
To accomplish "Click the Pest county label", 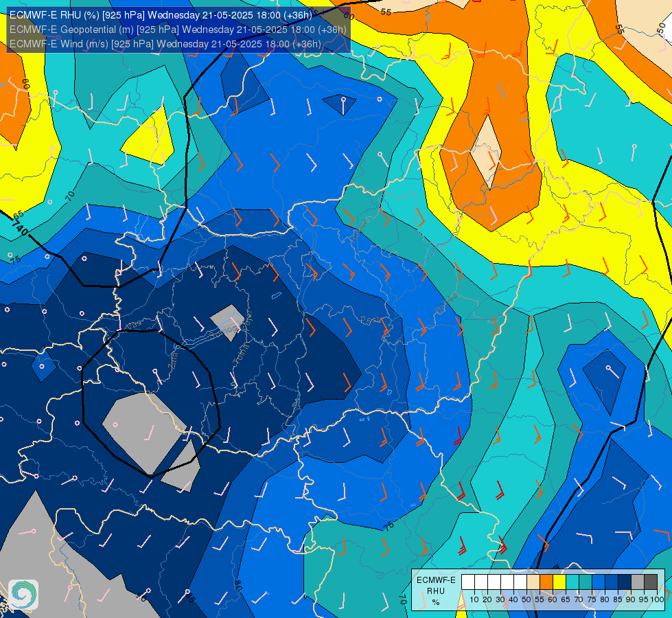I will pos(368,319).
